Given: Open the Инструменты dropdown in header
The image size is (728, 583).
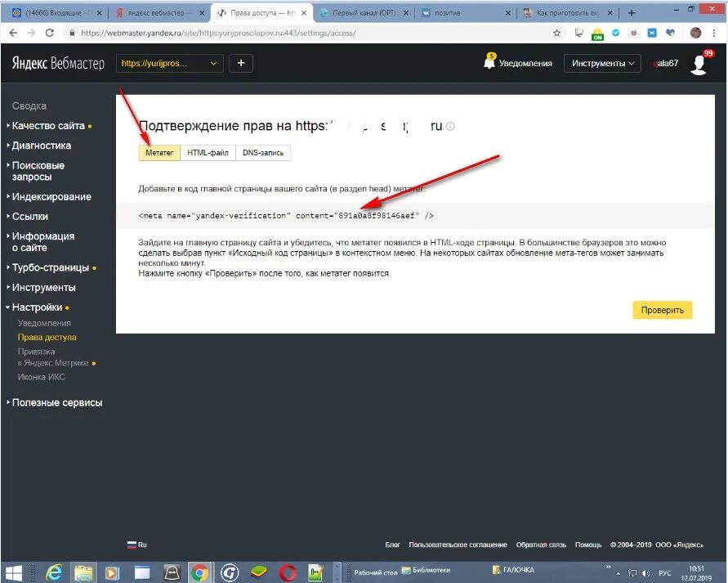Looking at the screenshot, I should (602, 63).
